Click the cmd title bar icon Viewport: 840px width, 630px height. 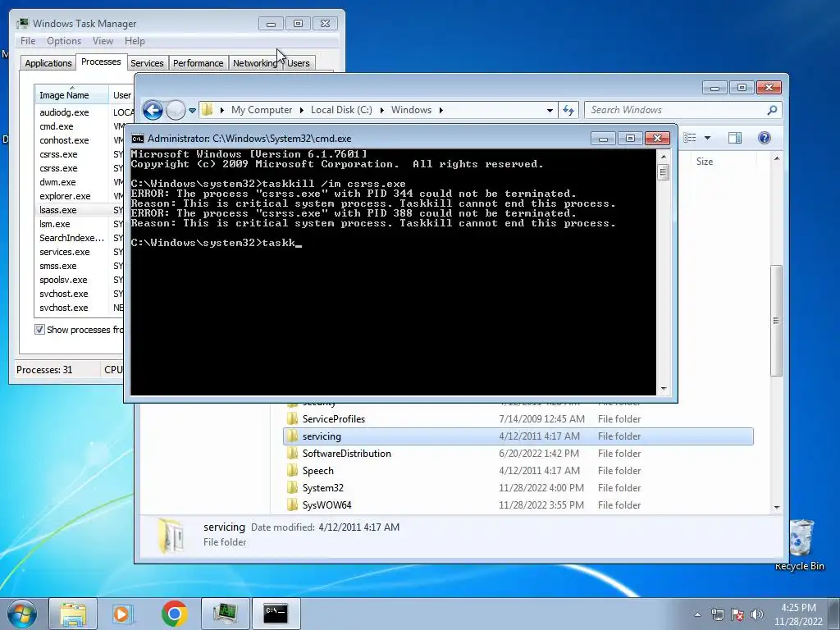[138, 138]
